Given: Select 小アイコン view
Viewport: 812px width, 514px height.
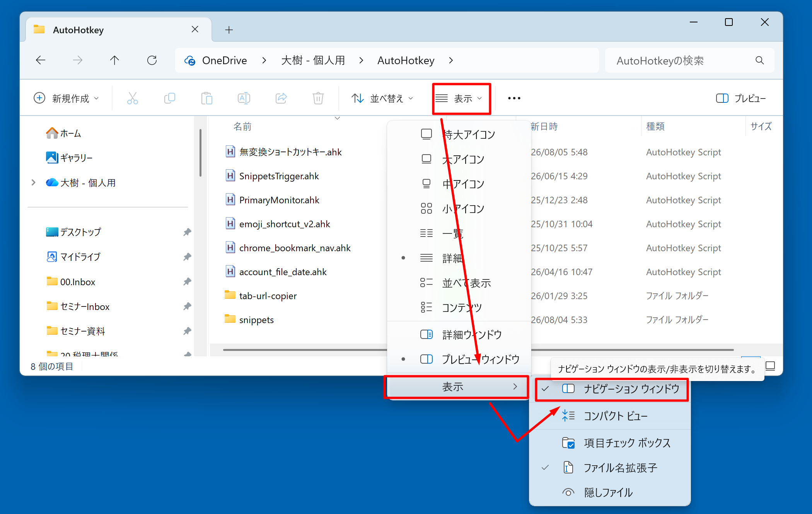Looking at the screenshot, I should pyautogui.click(x=459, y=208).
